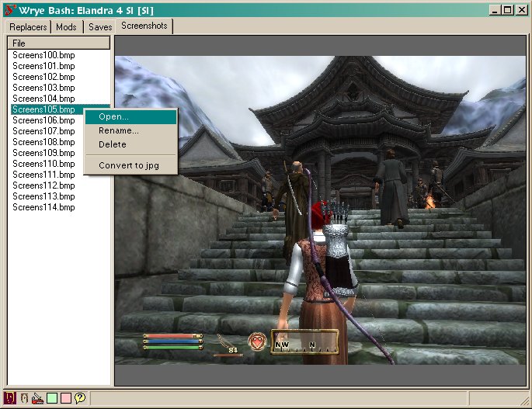Select Screens112.bmp in the list
Image resolution: width=532 pixels, height=409 pixels.
tap(43, 185)
